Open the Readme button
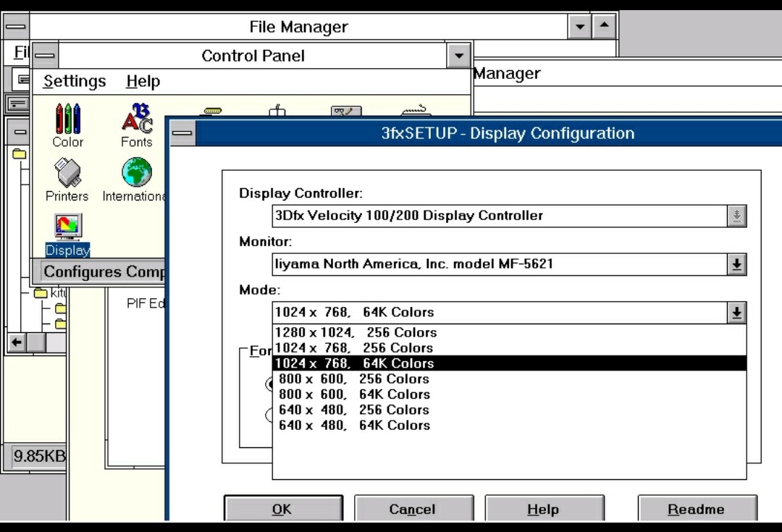 (x=697, y=509)
